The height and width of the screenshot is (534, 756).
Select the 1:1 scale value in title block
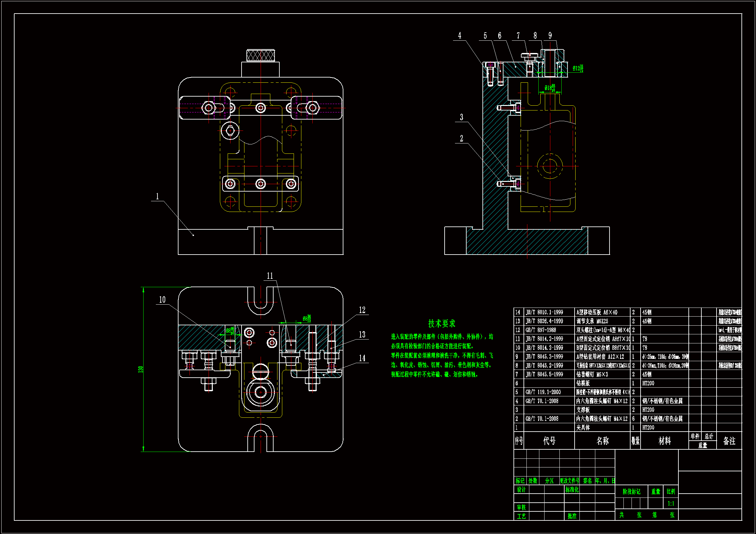(x=671, y=504)
